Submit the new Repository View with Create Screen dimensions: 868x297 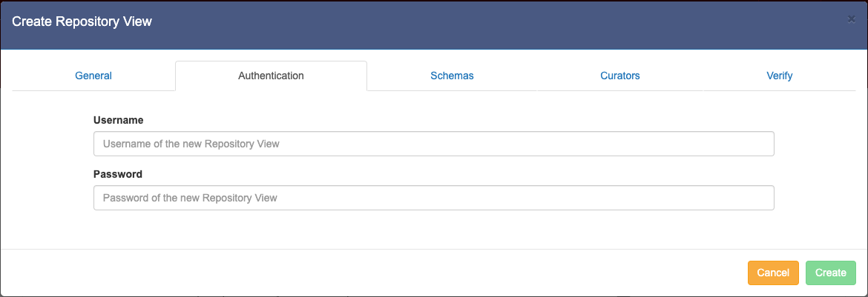[x=830, y=273]
